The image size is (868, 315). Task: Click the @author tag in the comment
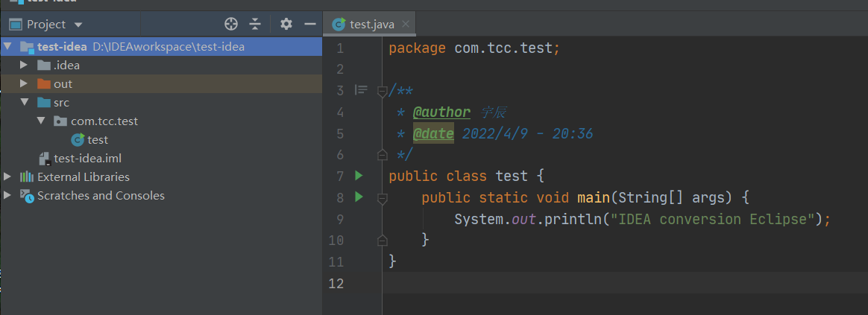pyautogui.click(x=441, y=112)
